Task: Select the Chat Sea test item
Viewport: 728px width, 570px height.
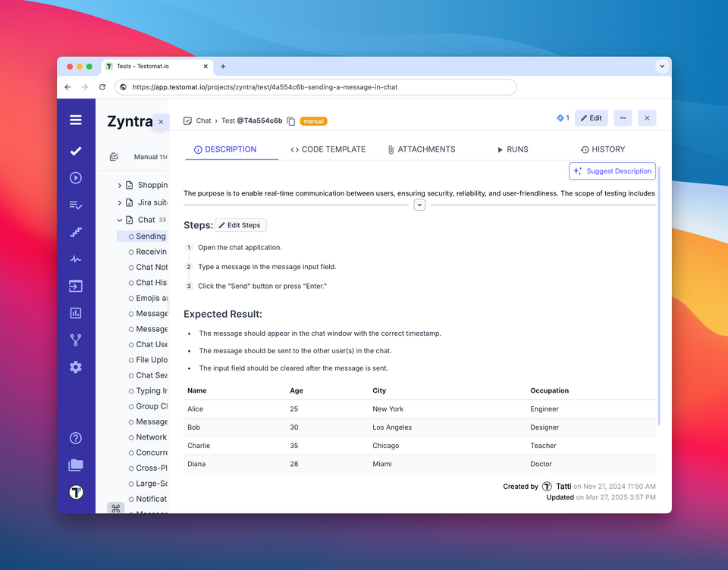Action: (x=148, y=375)
